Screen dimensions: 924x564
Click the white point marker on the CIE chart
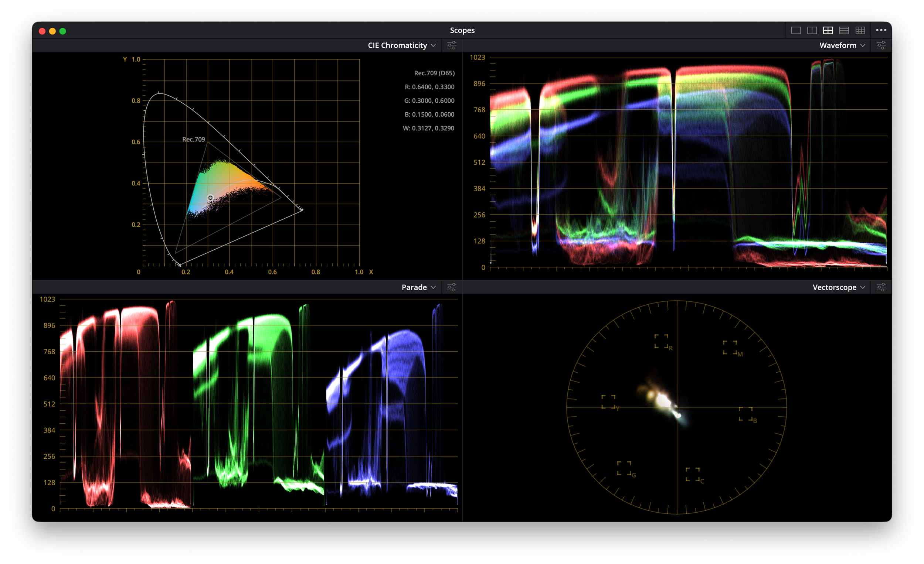[210, 198]
